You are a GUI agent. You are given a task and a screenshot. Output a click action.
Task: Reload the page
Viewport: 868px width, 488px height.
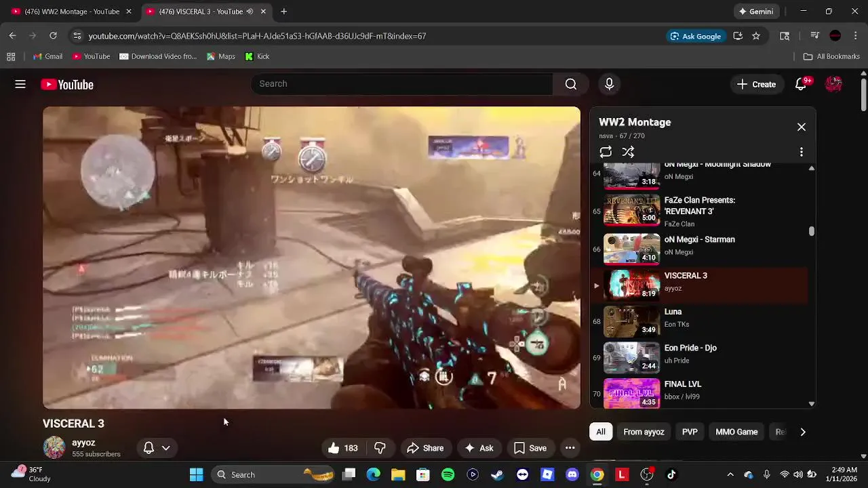(53, 36)
